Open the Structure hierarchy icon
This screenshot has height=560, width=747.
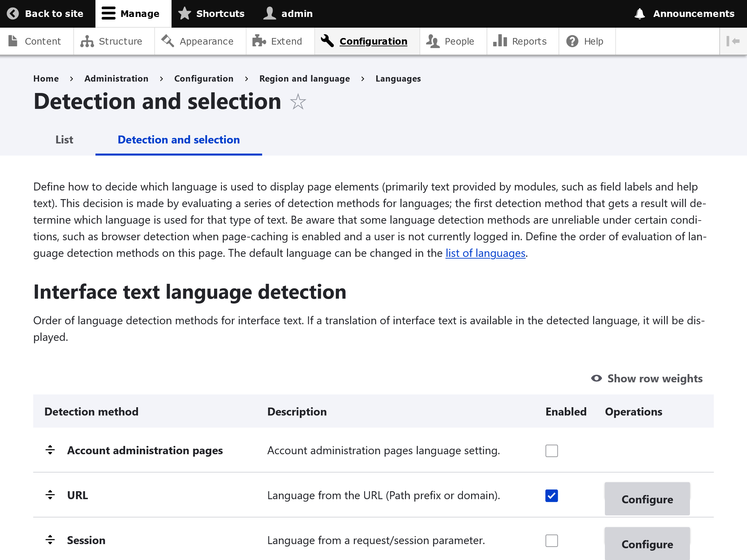(x=87, y=41)
